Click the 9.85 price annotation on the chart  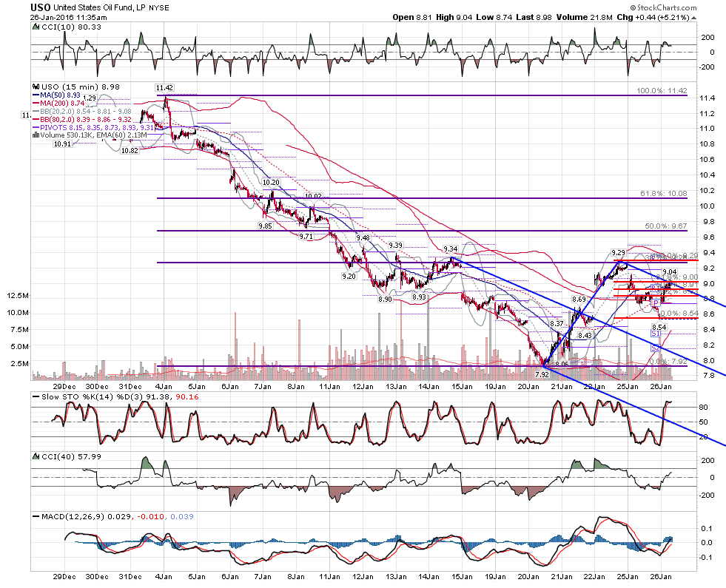tap(265, 226)
